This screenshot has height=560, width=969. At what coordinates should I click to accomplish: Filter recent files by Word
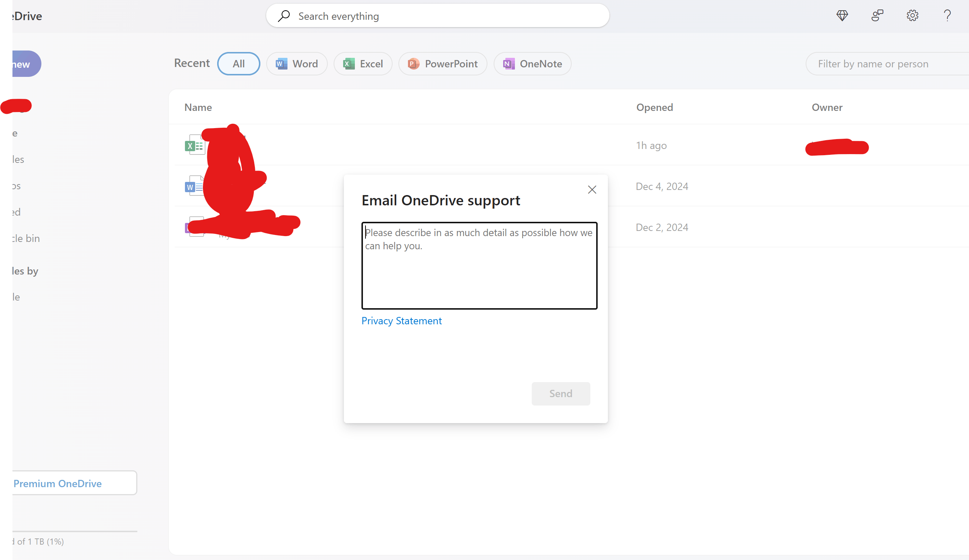coord(297,64)
